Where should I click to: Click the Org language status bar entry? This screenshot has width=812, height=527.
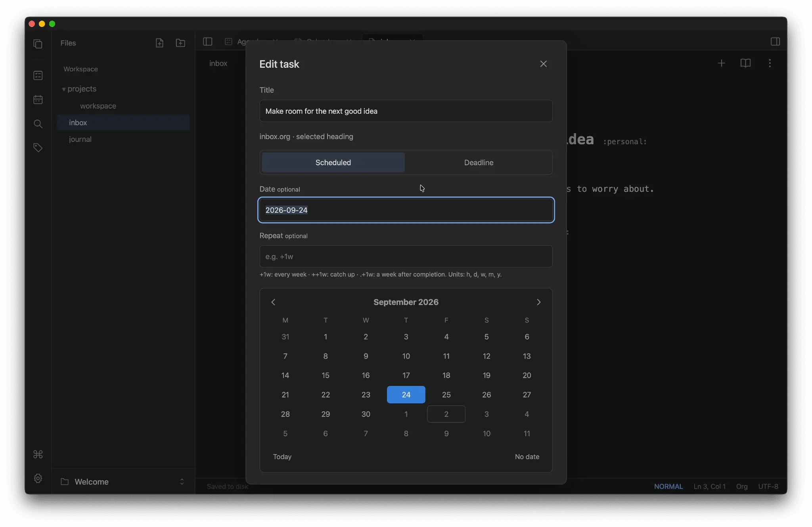[741, 486]
